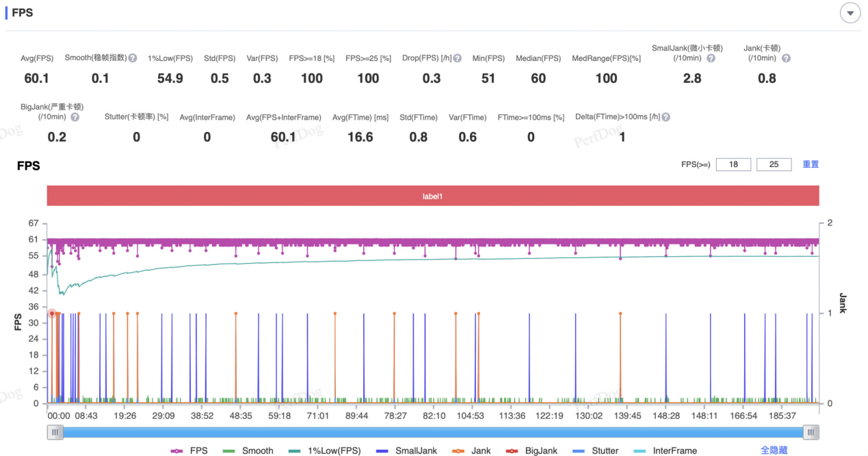This screenshot has width=868, height=456.
Task: Toggle the BigJank legend item
Action: click(x=531, y=451)
